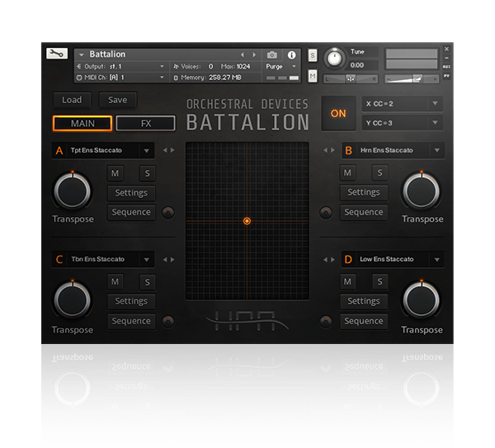Mute slot D Low Ens Staccato

(347, 281)
